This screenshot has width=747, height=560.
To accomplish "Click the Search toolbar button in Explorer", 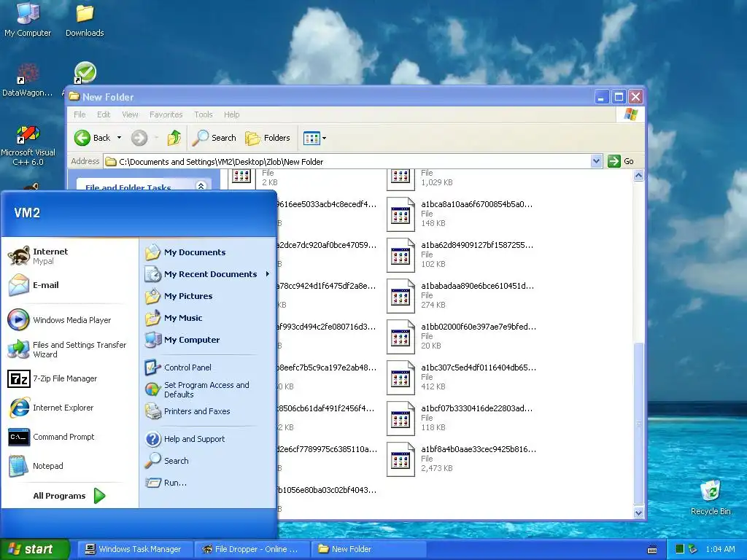I will coord(214,138).
